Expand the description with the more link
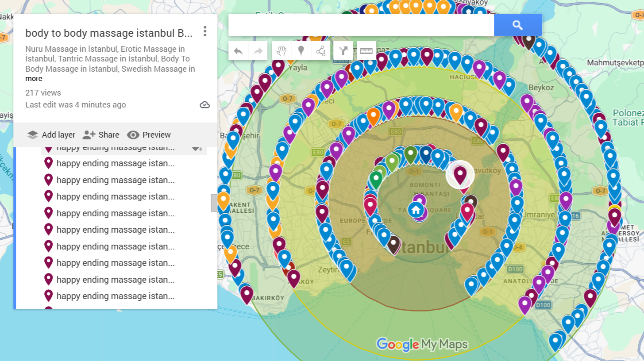 coord(34,79)
